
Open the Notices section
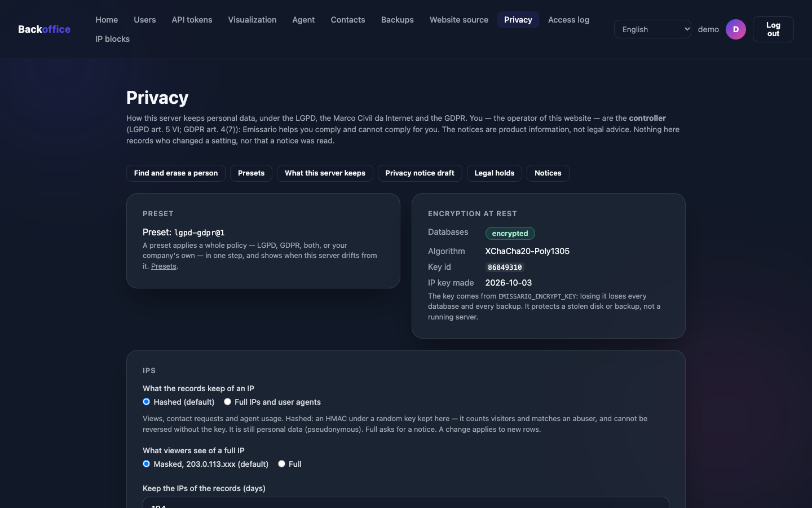pos(548,173)
